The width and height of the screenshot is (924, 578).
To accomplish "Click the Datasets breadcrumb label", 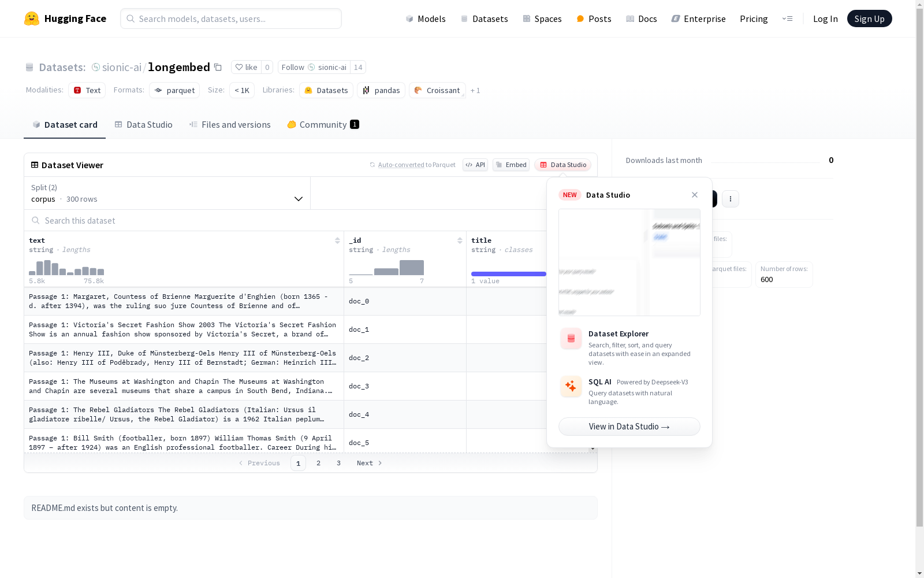I will [62, 67].
